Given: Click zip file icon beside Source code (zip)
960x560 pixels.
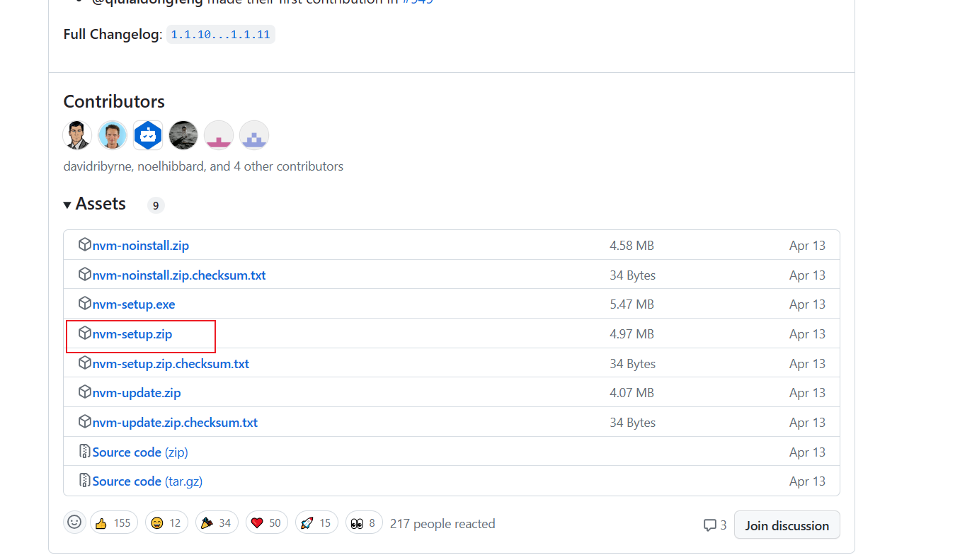Looking at the screenshot, I should pos(85,452).
